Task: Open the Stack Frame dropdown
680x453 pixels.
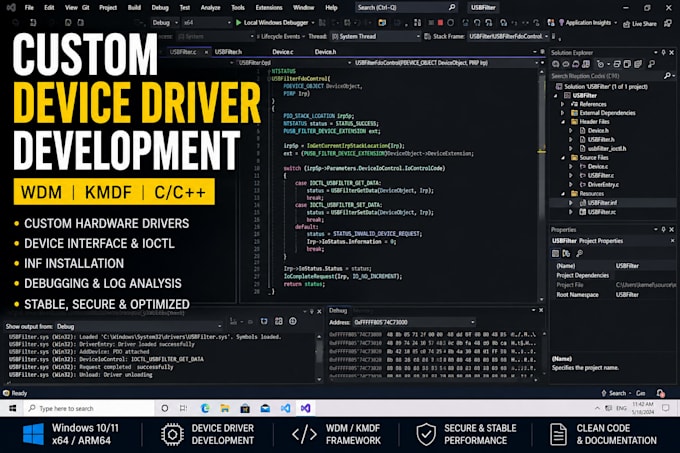Action: (x=509, y=36)
